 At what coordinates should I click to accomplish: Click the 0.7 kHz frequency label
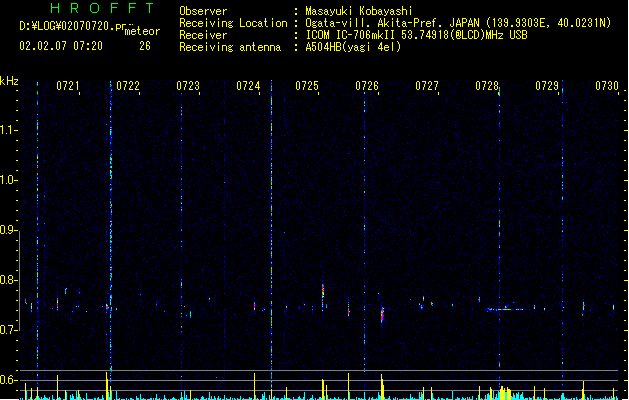pyautogui.click(x=8, y=330)
